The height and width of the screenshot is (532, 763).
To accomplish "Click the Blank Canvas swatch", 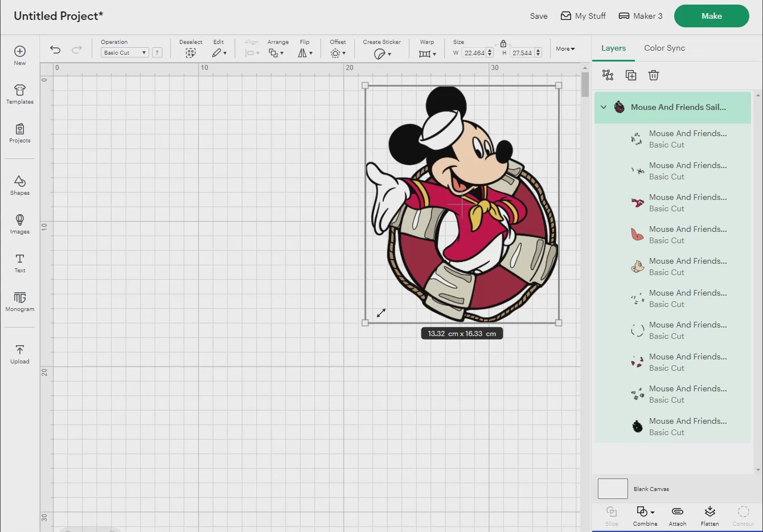I will (x=613, y=489).
